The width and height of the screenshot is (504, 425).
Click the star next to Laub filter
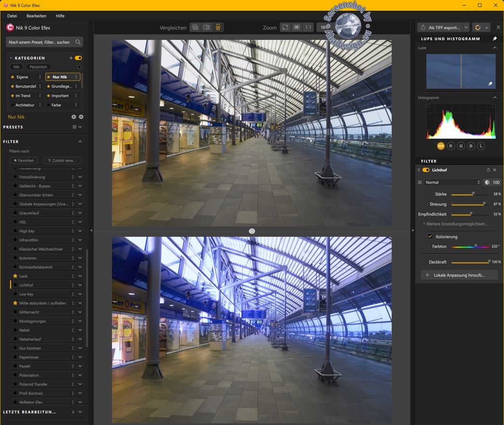point(15,276)
